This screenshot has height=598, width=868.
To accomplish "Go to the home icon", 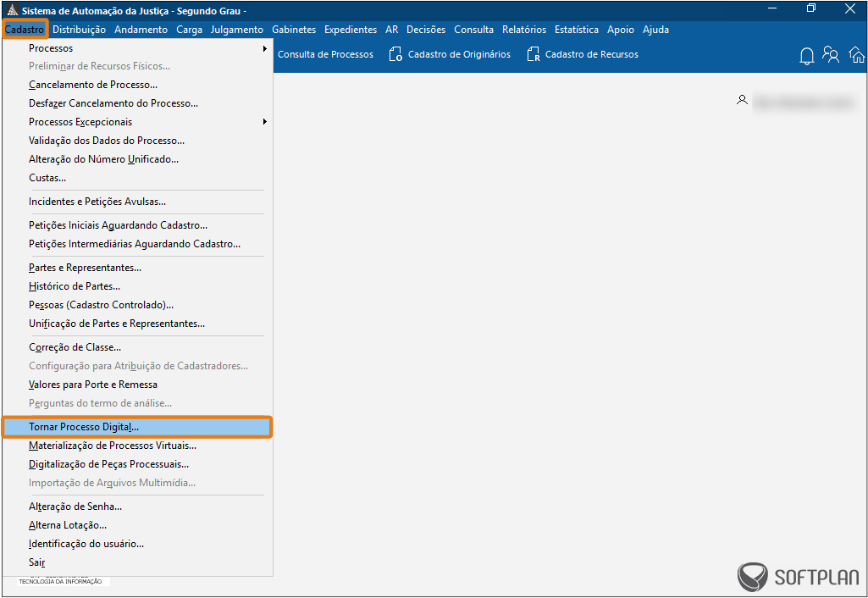I will coord(857,55).
